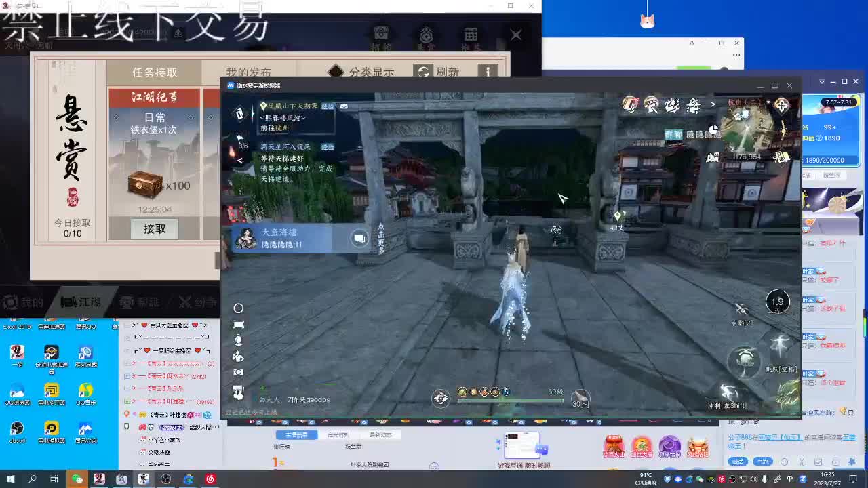The height and width of the screenshot is (488, 868).
Task: Open the camera screenshot icon in game
Action: (238, 372)
